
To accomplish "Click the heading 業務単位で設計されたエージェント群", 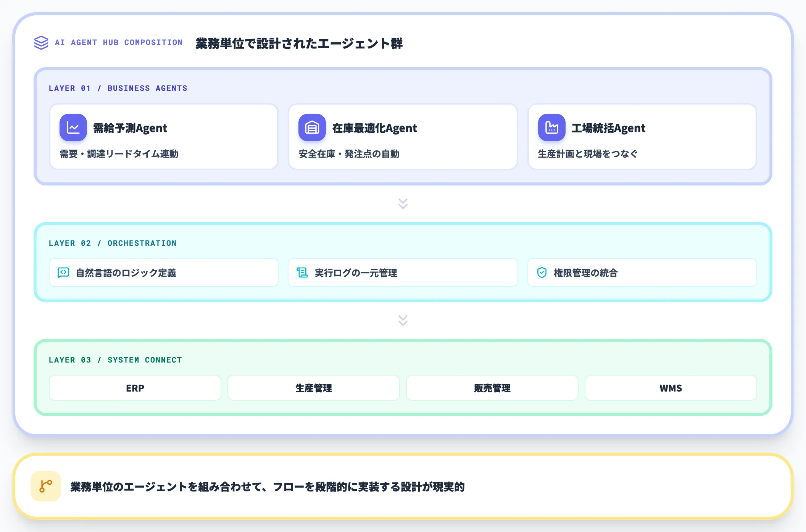I will coord(299,43).
